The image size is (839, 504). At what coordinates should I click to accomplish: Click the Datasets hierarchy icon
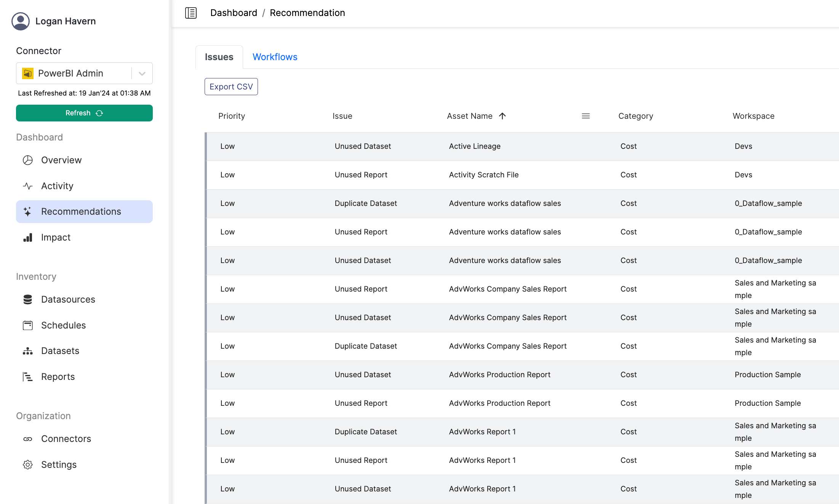(x=28, y=351)
